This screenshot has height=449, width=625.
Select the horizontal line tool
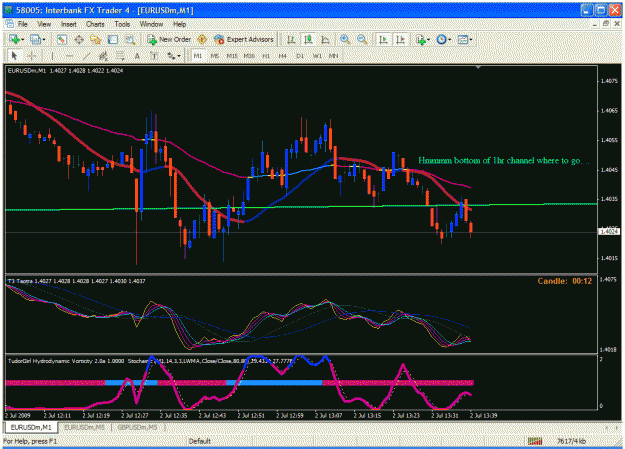point(69,56)
